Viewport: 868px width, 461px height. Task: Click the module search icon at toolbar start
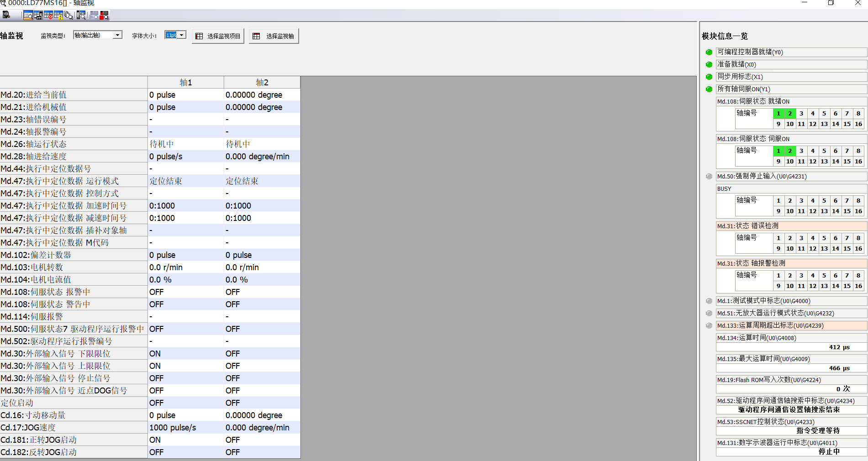pyautogui.click(x=6, y=15)
